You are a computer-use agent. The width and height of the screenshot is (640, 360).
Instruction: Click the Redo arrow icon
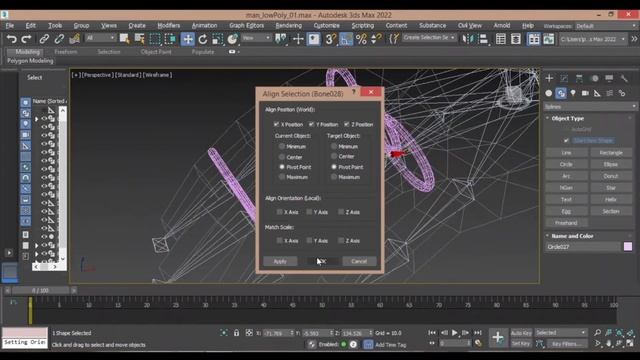(26, 39)
